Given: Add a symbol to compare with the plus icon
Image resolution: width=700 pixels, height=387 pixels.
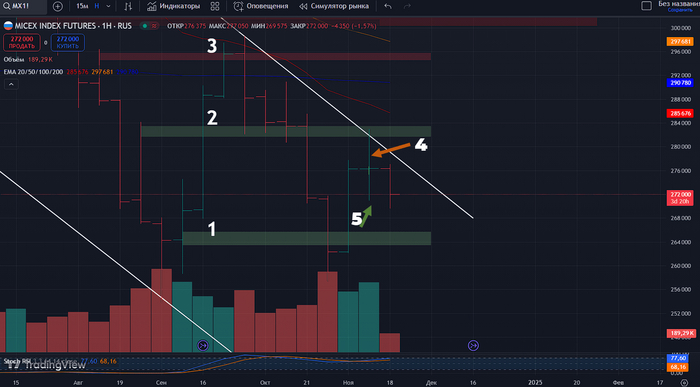Looking at the screenshot, I should pos(58,6).
